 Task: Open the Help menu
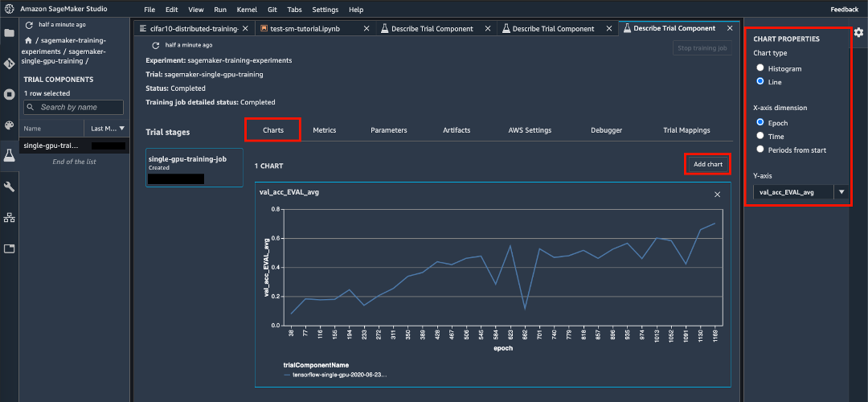point(357,10)
